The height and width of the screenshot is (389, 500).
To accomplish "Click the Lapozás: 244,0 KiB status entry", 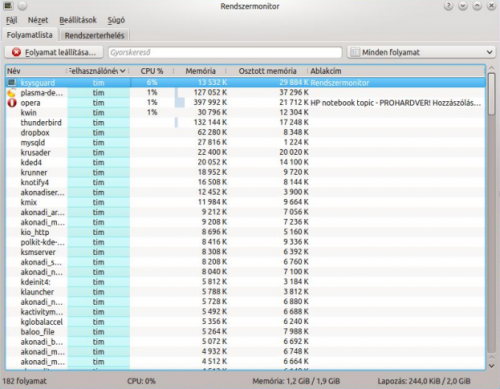I will 424,381.
